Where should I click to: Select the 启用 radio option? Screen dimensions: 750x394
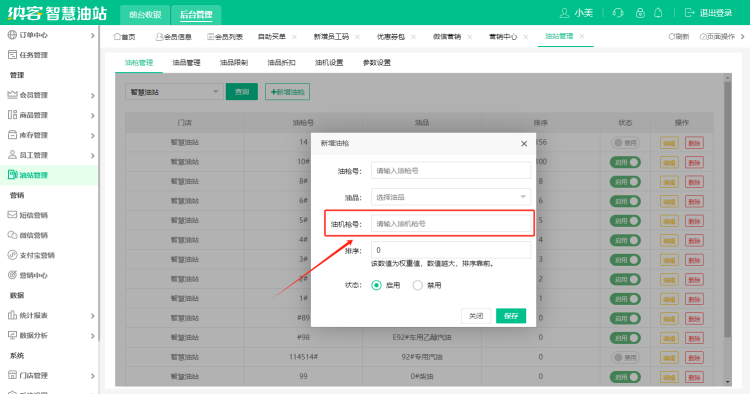[376, 285]
